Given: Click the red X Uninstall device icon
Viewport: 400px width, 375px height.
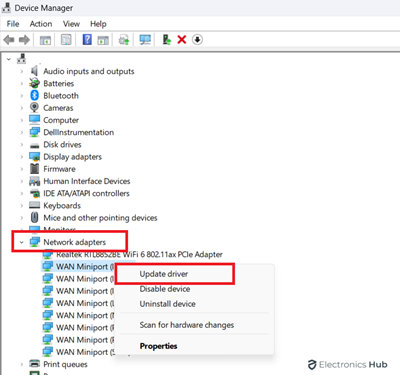Looking at the screenshot, I should [182, 40].
